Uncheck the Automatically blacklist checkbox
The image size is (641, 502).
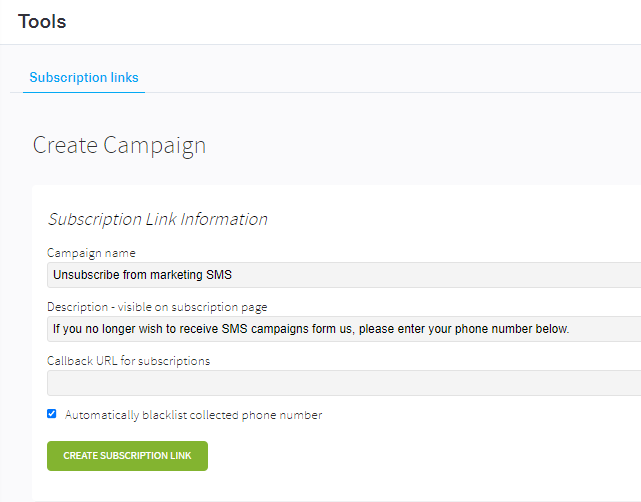click(x=52, y=414)
